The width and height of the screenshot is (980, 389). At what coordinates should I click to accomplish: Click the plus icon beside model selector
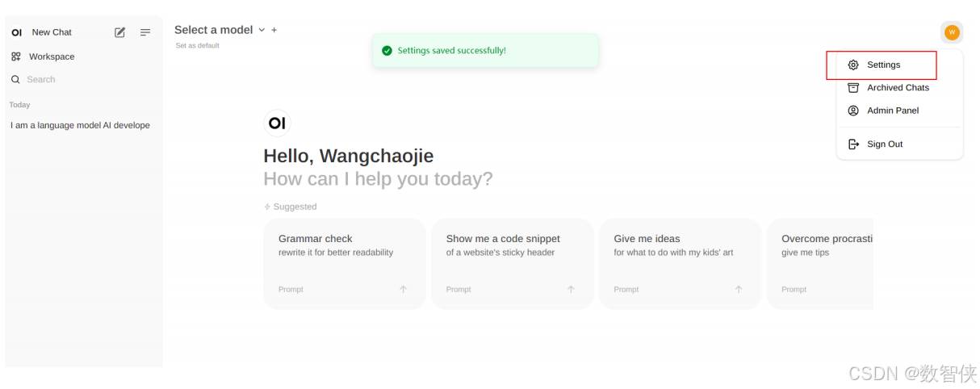274,30
